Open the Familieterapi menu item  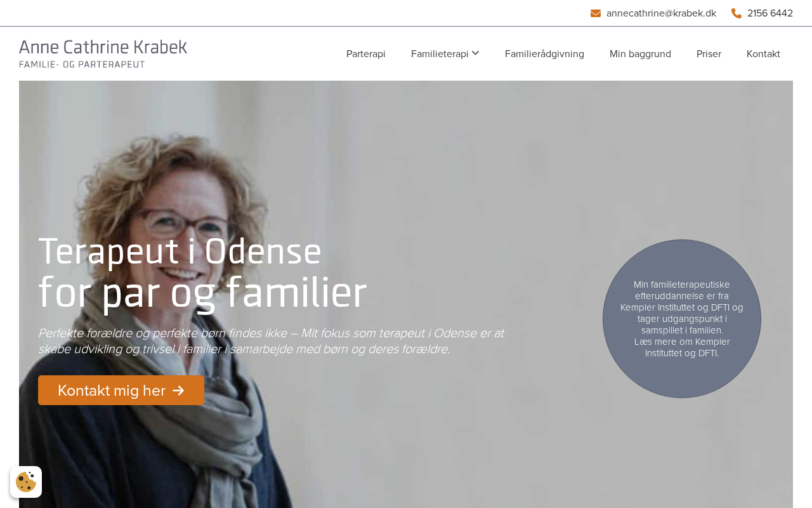[x=440, y=54]
